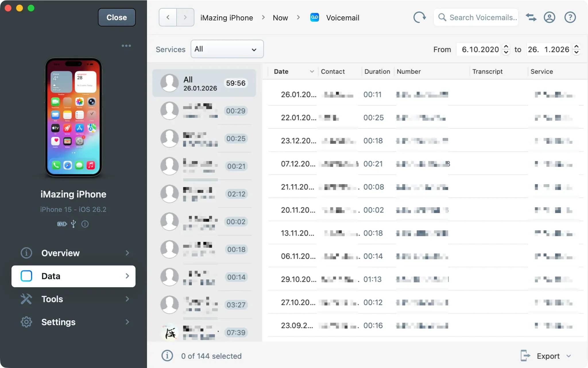Screen dimensions: 588x368
Task: Select the Tools wrench icon in sidebar
Action: pyautogui.click(x=26, y=299)
